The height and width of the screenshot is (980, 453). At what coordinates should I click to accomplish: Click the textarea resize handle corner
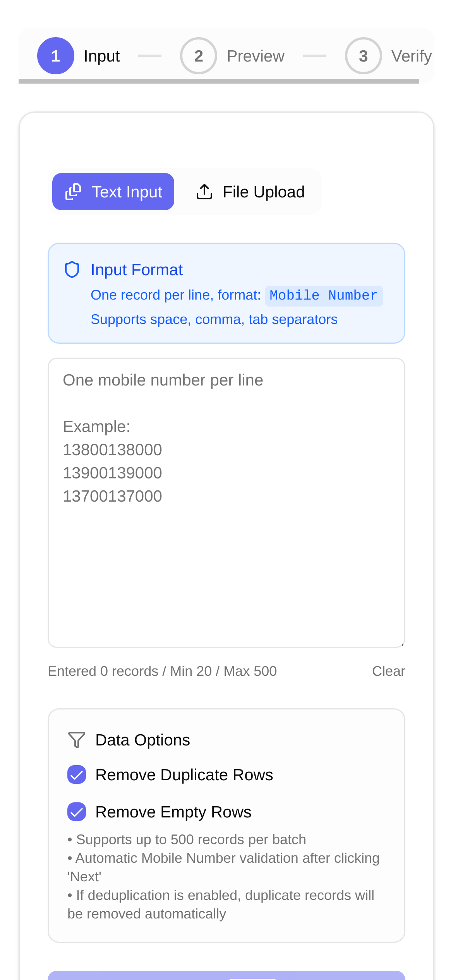[402, 644]
